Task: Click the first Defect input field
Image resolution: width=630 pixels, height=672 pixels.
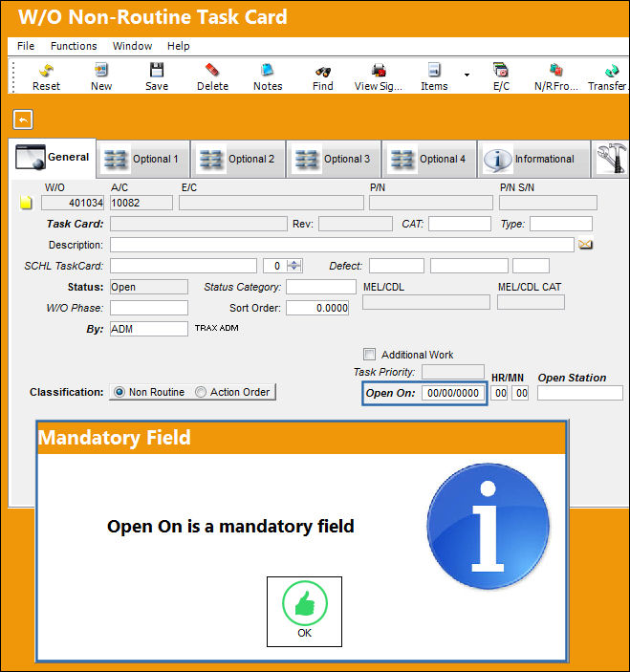Action: (397, 266)
